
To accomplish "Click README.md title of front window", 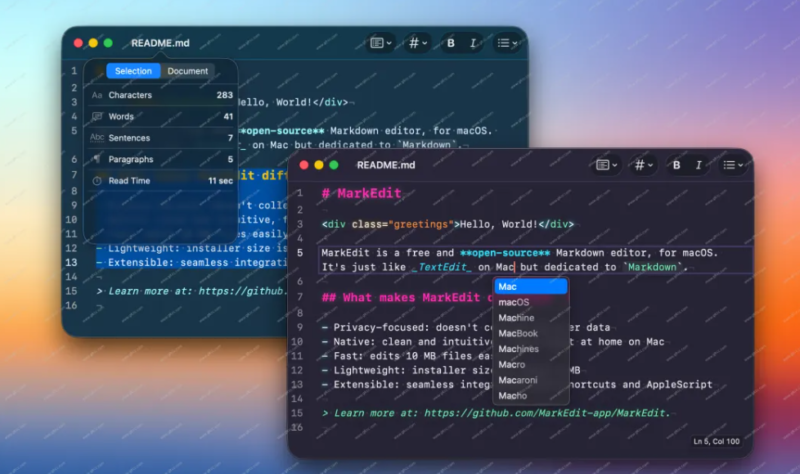I will coord(386,165).
